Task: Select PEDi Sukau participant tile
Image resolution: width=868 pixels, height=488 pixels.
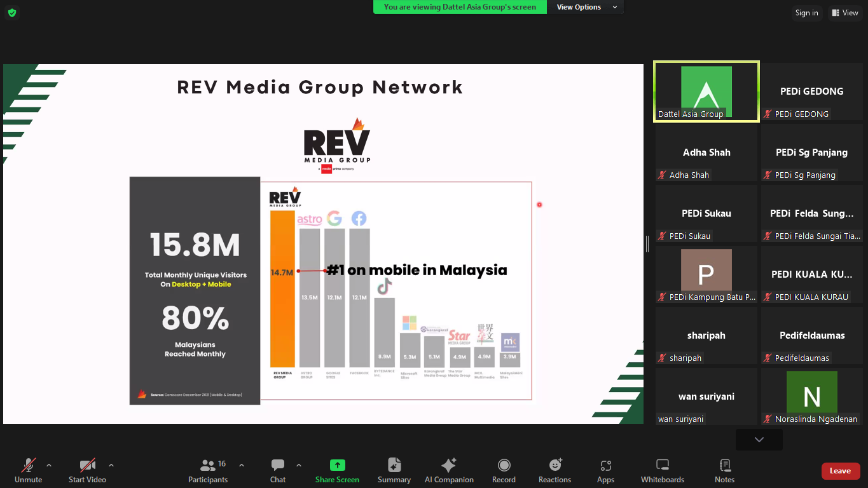Action: 706,213
